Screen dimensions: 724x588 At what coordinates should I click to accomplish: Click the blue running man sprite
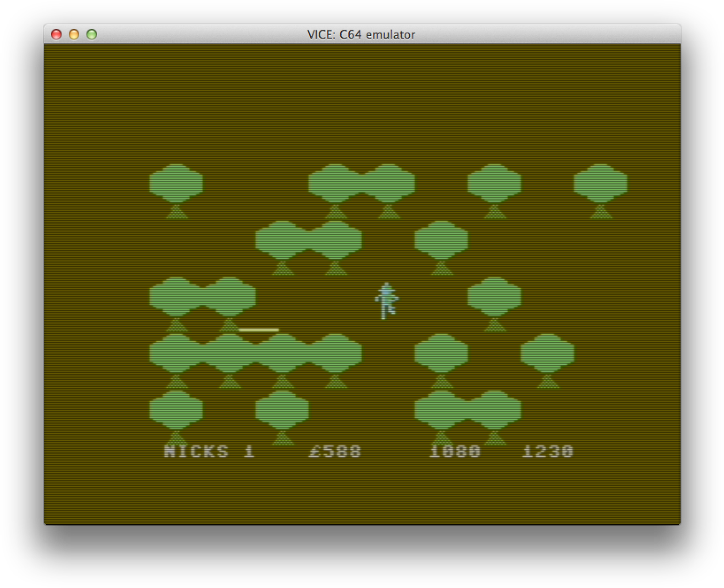(386, 301)
